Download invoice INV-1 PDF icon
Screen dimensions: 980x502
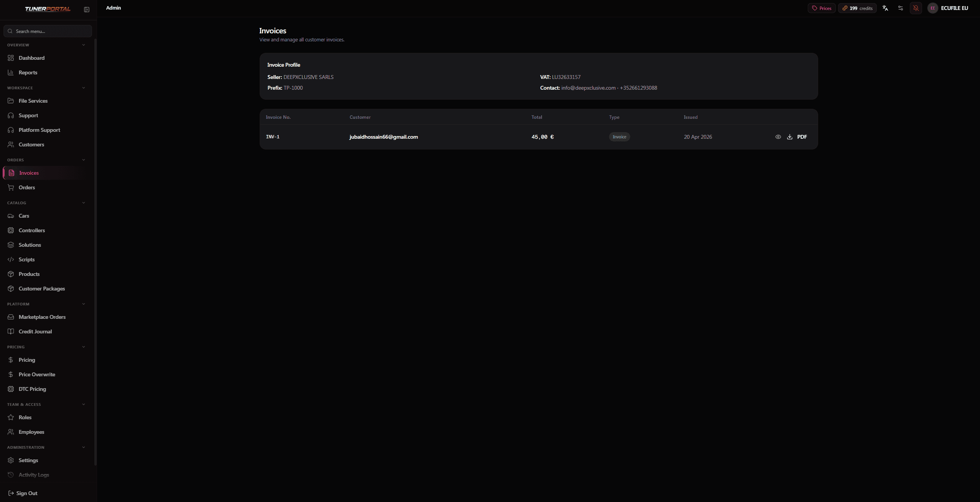[x=790, y=137]
